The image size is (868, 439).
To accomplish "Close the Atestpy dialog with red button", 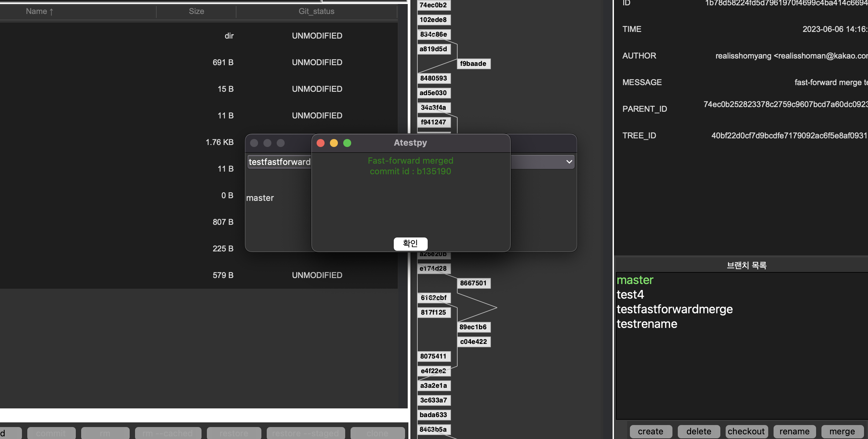I will 321,143.
